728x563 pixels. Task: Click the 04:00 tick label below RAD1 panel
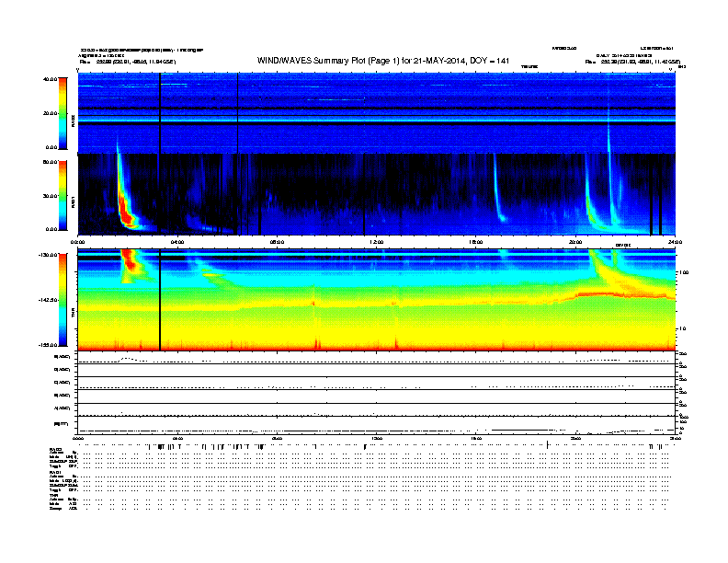pos(177,242)
